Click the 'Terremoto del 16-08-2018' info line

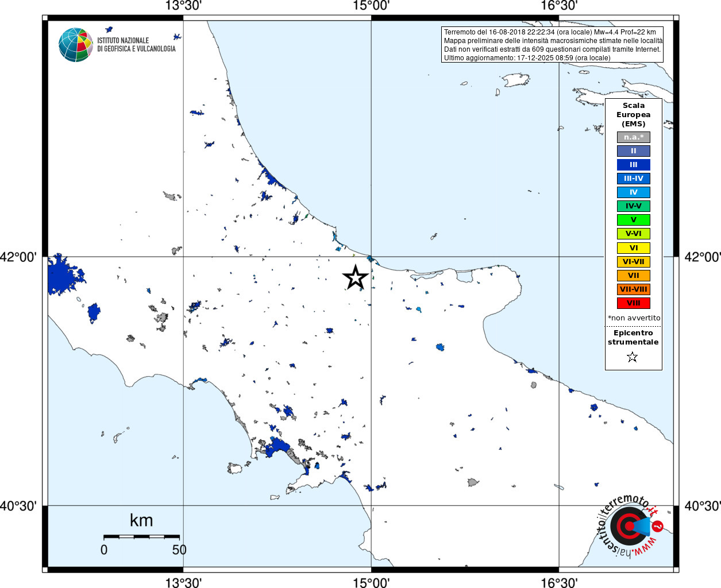(x=550, y=32)
